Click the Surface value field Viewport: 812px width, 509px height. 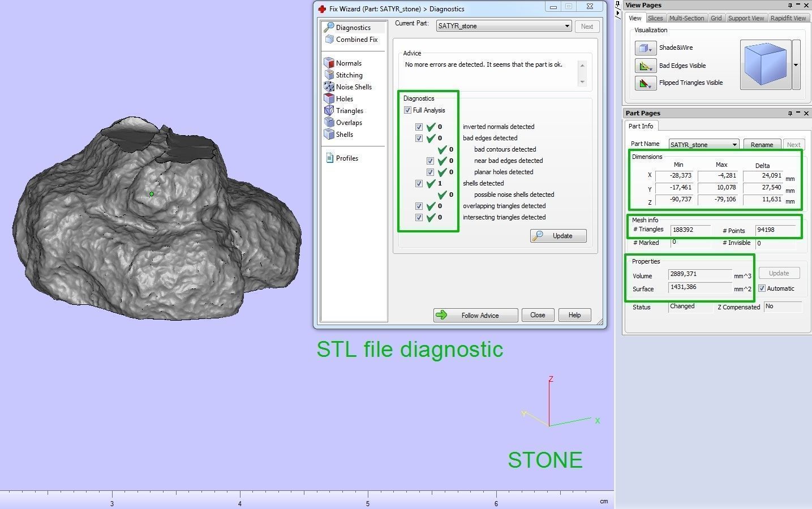click(700, 287)
